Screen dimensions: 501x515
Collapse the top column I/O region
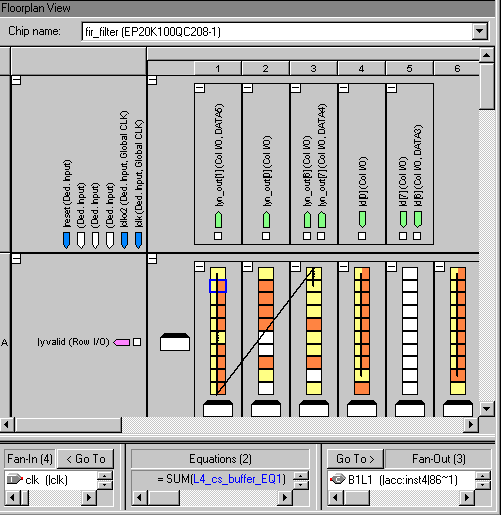(x=152, y=80)
